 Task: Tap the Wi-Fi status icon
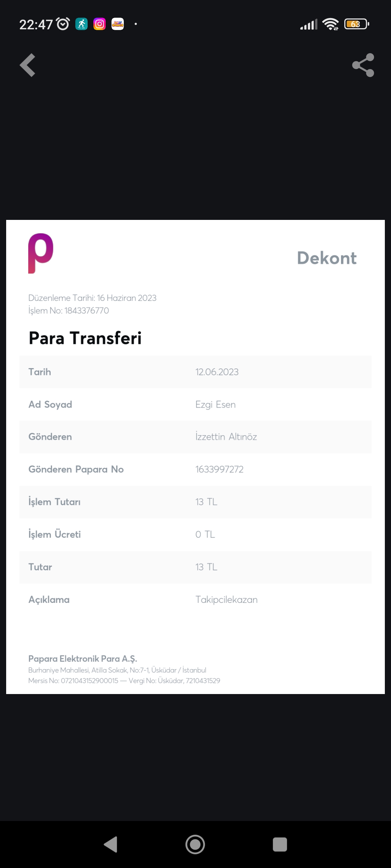[x=331, y=24]
